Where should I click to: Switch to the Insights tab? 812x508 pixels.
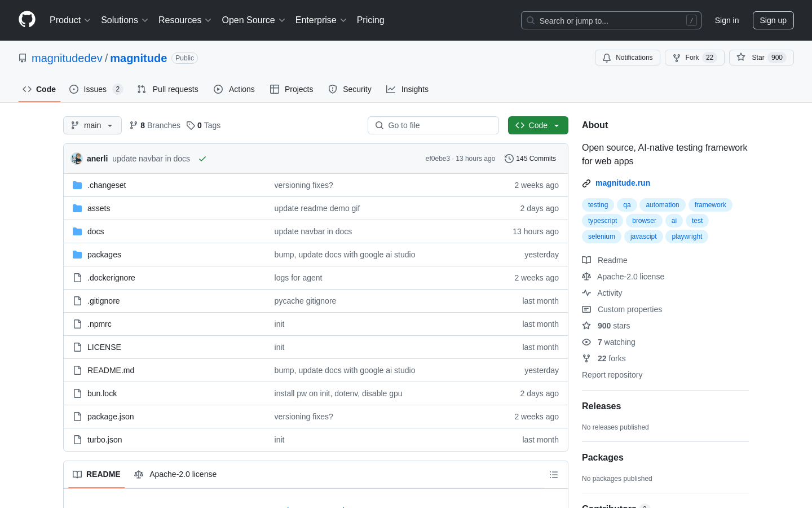[407, 89]
